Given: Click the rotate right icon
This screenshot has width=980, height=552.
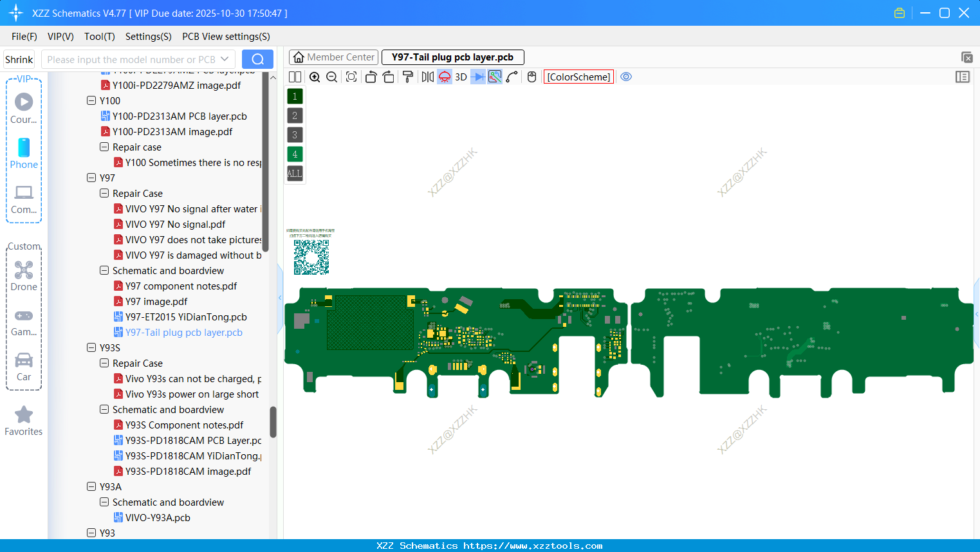Looking at the screenshot, I should point(389,77).
